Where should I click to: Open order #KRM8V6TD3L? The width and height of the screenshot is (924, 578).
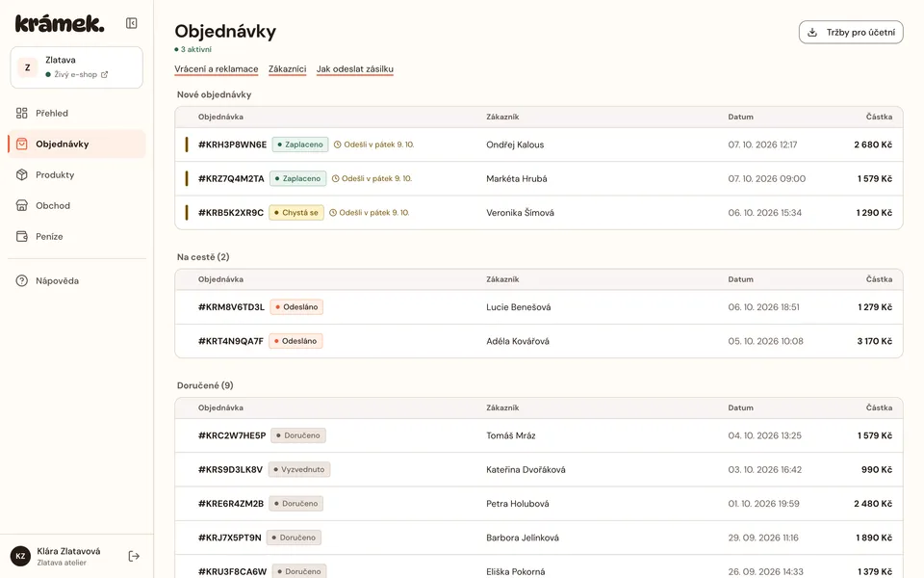pos(231,307)
